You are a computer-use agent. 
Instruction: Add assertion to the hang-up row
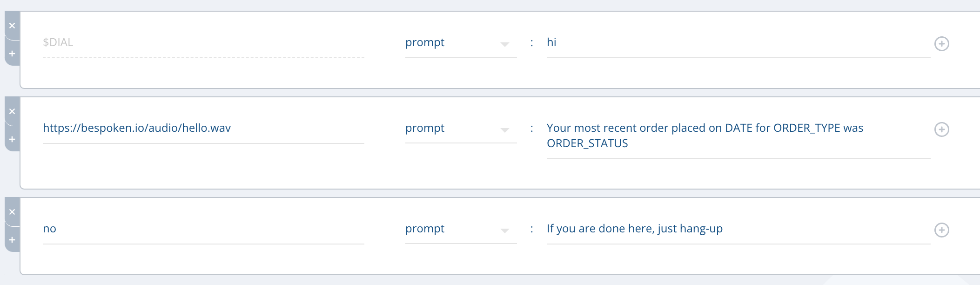click(941, 230)
